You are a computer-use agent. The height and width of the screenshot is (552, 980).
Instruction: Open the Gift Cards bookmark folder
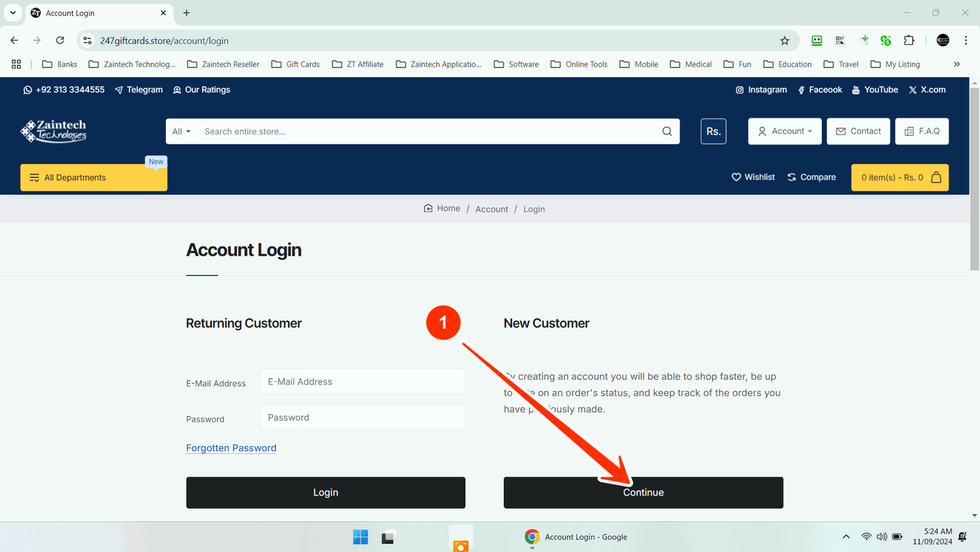(295, 64)
